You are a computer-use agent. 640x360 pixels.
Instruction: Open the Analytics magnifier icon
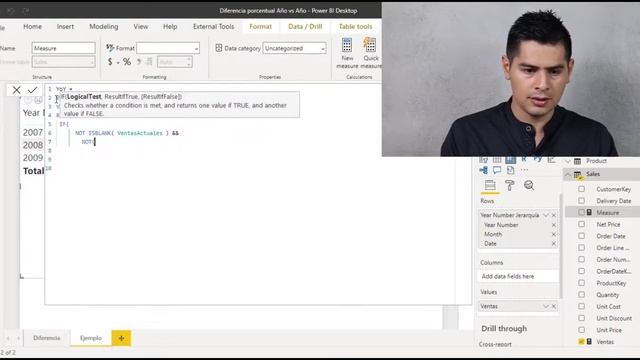[529, 186]
